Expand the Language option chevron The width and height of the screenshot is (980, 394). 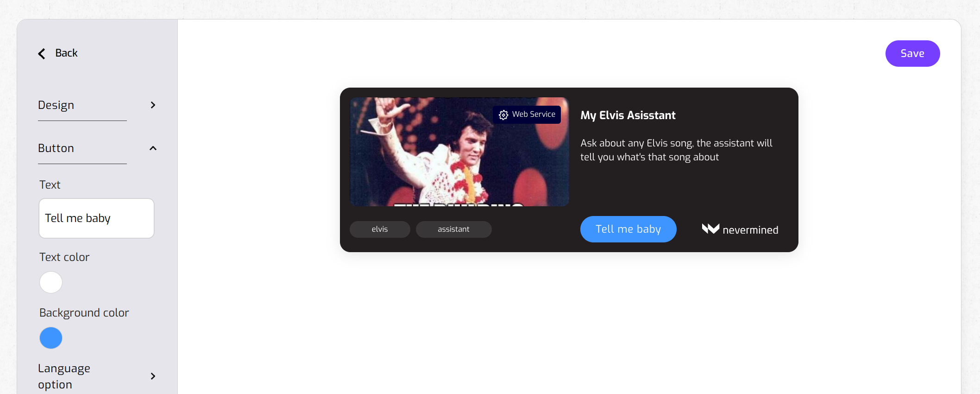point(153,376)
